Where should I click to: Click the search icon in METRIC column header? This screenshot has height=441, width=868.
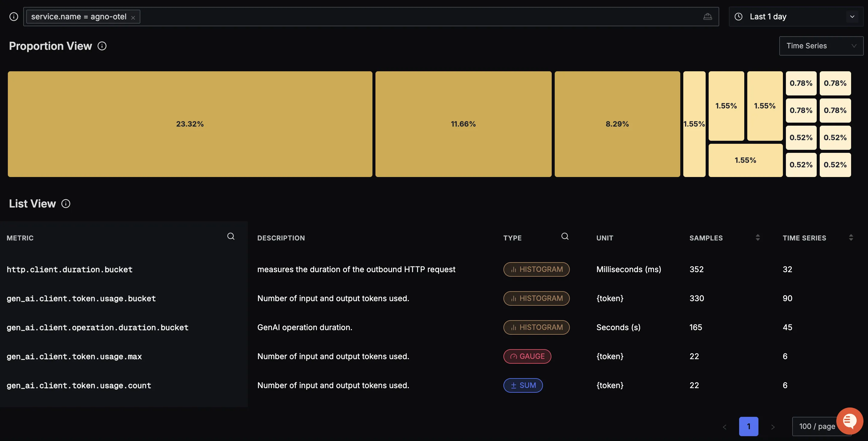(x=231, y=236)
